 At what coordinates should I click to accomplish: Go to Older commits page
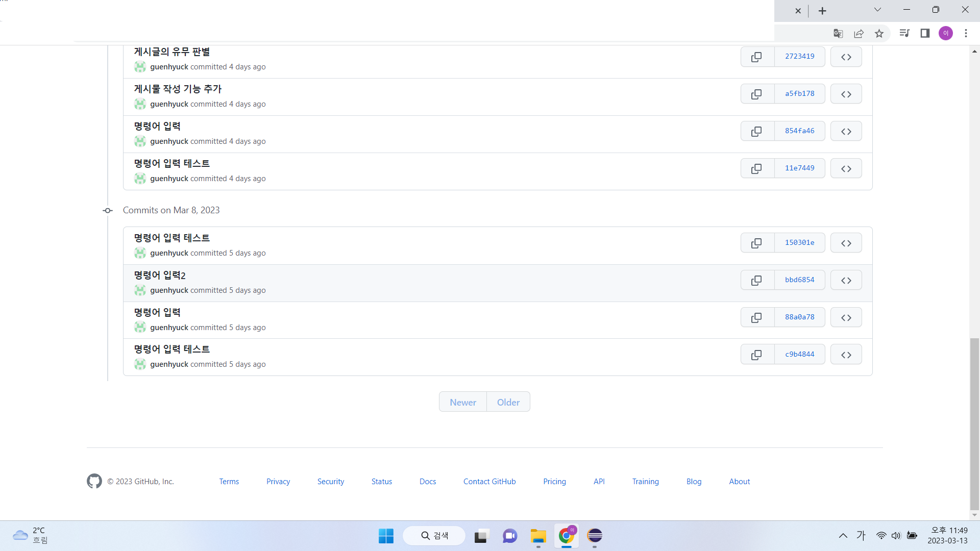(x=508, y=402)
